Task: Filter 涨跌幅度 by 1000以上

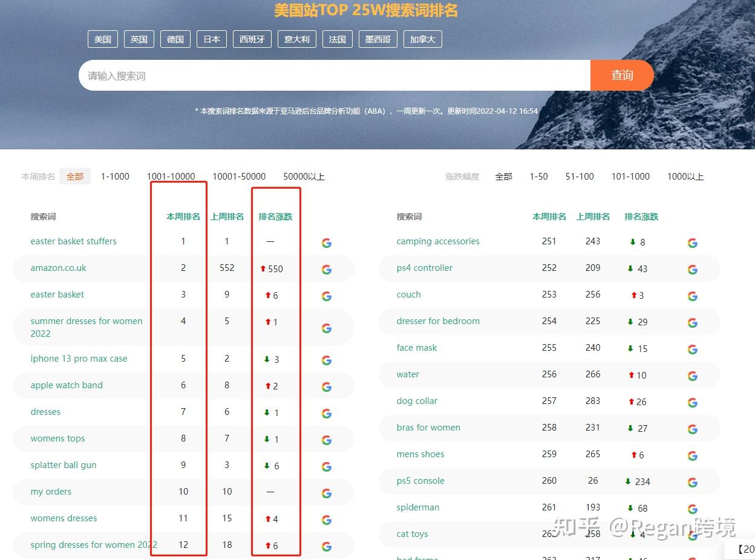Action: tap(685, 177)
